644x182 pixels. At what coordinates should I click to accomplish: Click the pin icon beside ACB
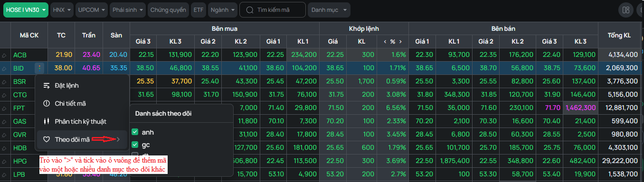pyautogui.click(x=4, y=55)
